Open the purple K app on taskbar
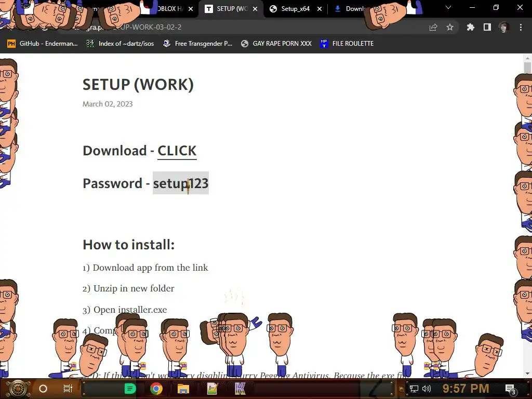 pos(240,389)
